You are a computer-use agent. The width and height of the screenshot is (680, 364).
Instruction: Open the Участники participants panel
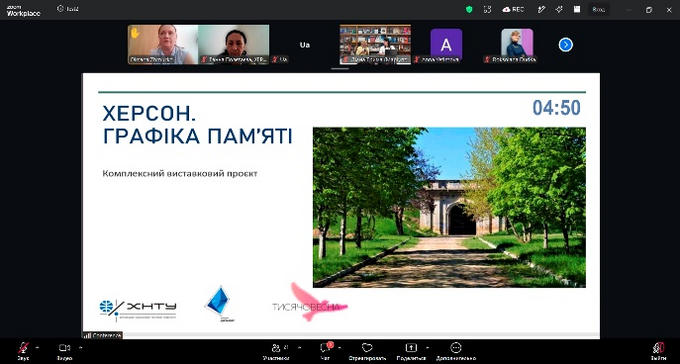pos(276,351)
